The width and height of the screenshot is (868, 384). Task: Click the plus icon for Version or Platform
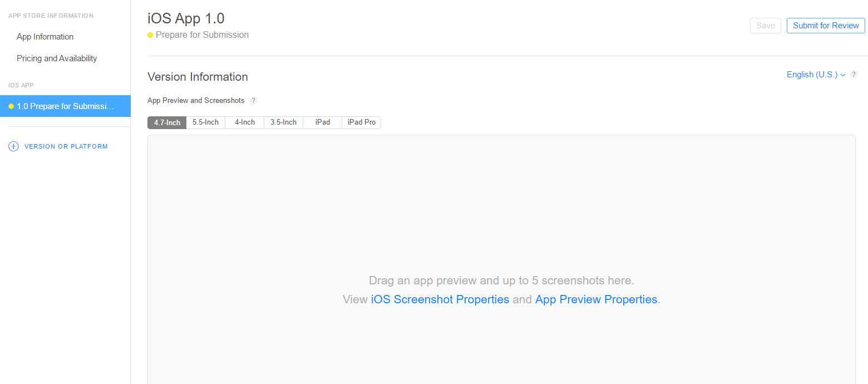pyautogui.click(x=13, y=146)
